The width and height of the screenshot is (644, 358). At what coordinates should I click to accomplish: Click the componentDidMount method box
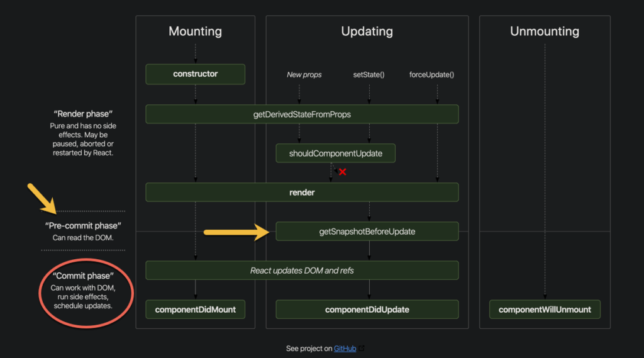[x=195, y=310]
